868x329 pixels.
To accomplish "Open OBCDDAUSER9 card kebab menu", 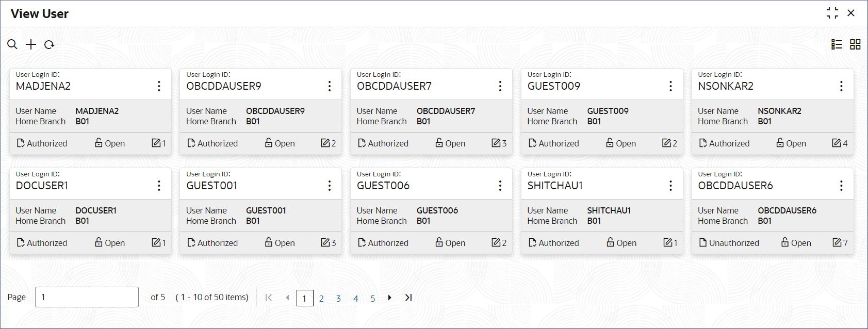I will click(x=330, y=86).
